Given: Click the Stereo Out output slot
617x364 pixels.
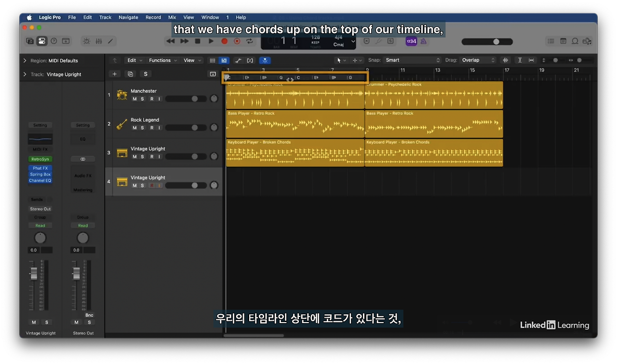Looking at the screenshot, I should click(40, 209).
